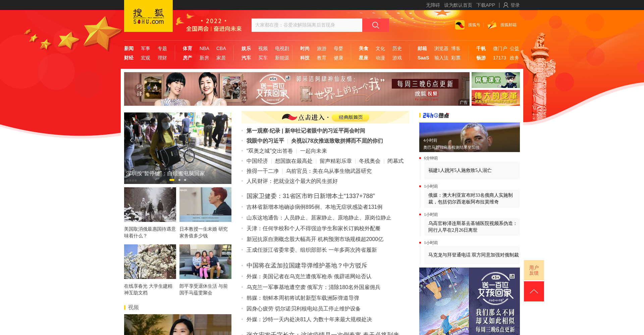Click 下载APP in the top bar
644x335 pixels.
[x=486, y=5]
